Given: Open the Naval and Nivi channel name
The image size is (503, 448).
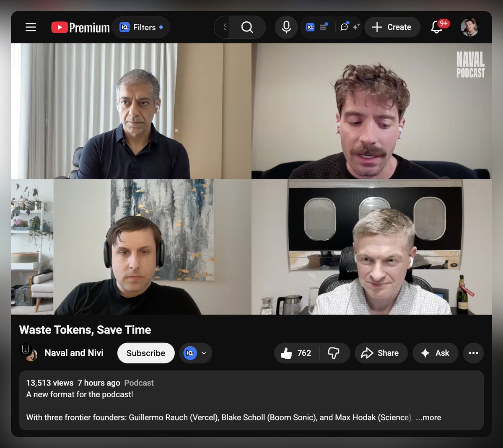Looking at the screenshot, I should pyautogui.click(x=74, y=353).
